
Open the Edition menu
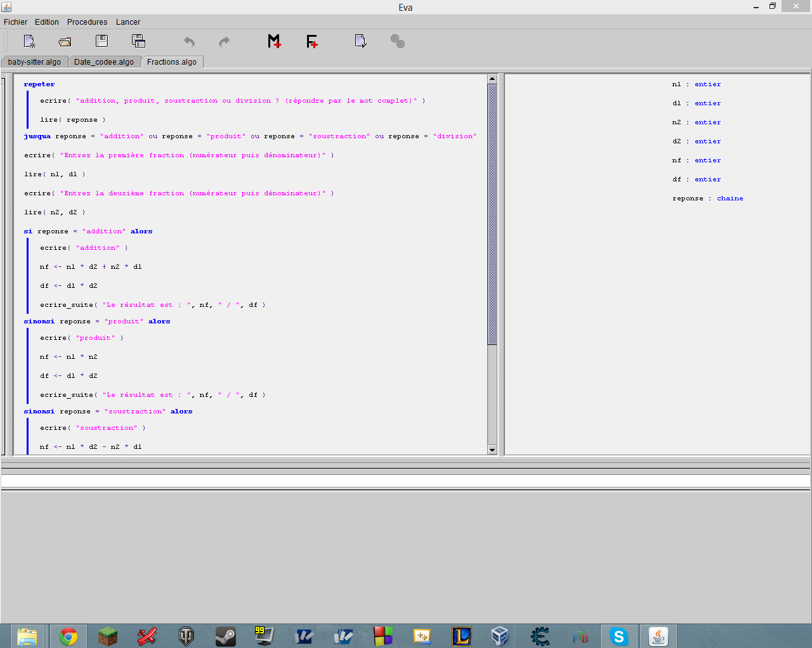point(47,22)
